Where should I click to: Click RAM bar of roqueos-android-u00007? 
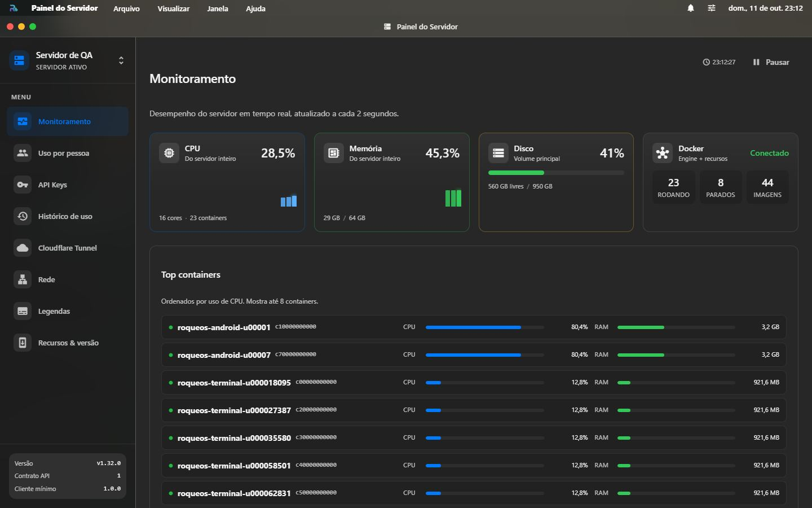(x=676, y=355)
